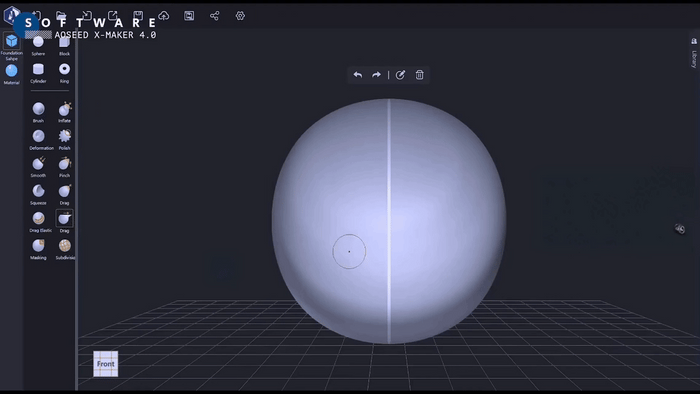Pick the Drag tool beside Squeeze
This screenshot has width=700, height=394.
64,195
